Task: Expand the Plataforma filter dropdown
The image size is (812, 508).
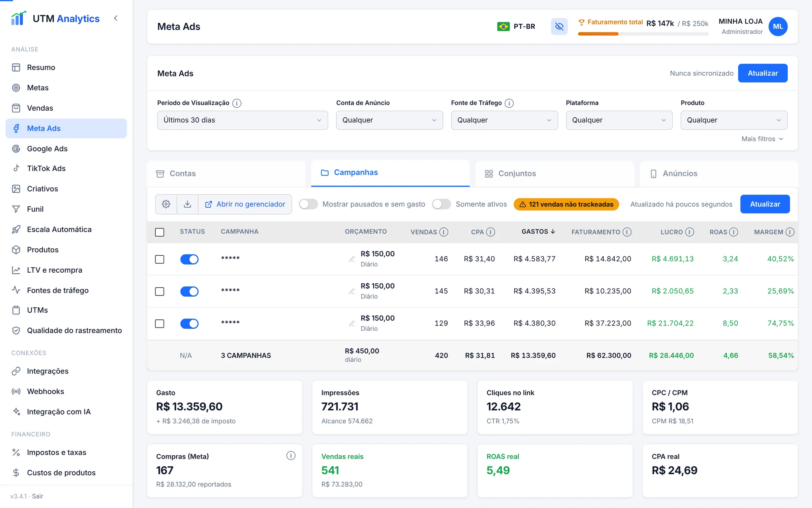Action: pos(619,120)
